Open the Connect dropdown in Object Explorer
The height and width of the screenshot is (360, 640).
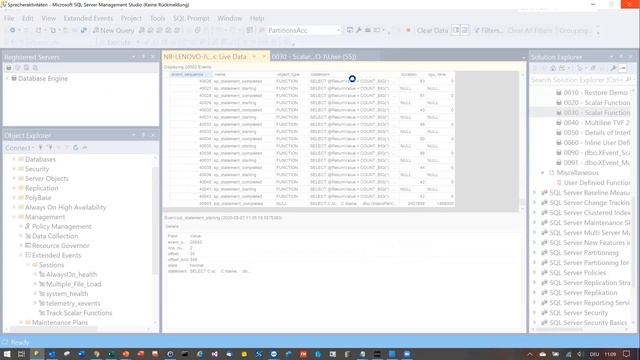click(20, 148)
